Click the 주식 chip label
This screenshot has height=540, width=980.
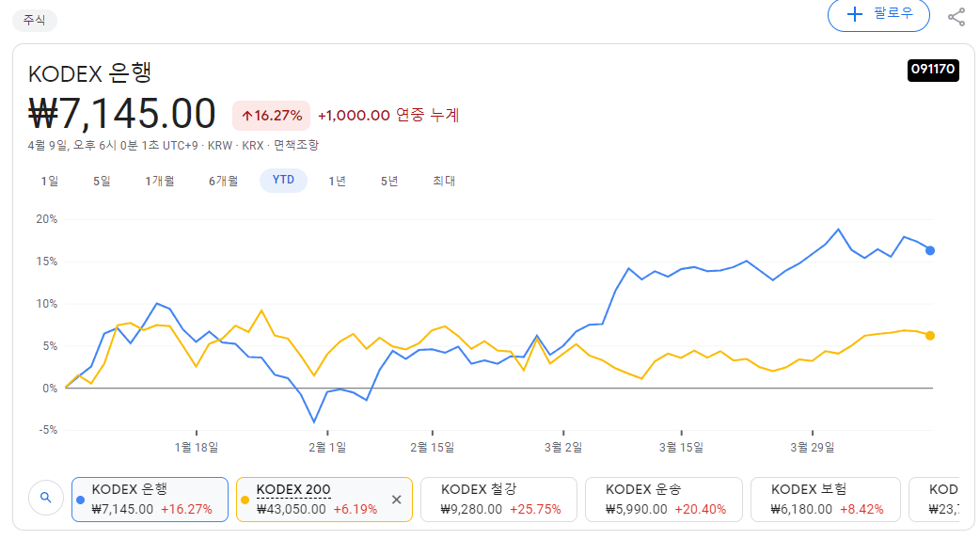point(35,20)
